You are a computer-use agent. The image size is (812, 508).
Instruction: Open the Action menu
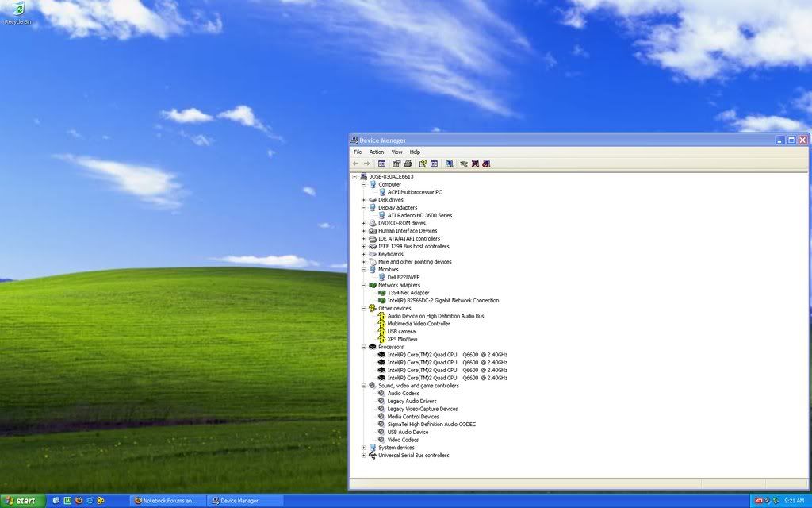pyautogui.click(x=377, y=152)
